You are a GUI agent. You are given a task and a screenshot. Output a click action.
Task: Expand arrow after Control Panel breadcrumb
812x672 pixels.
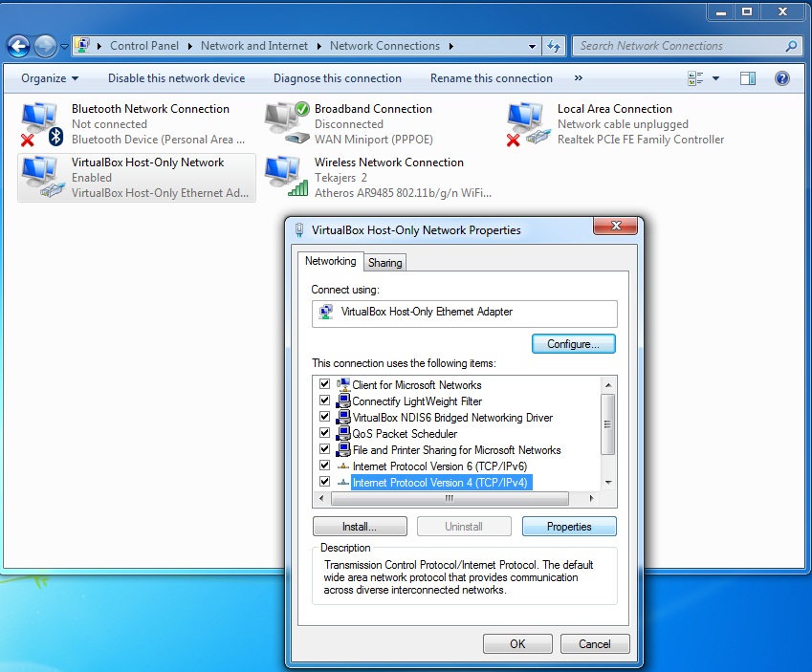point(190,46)
